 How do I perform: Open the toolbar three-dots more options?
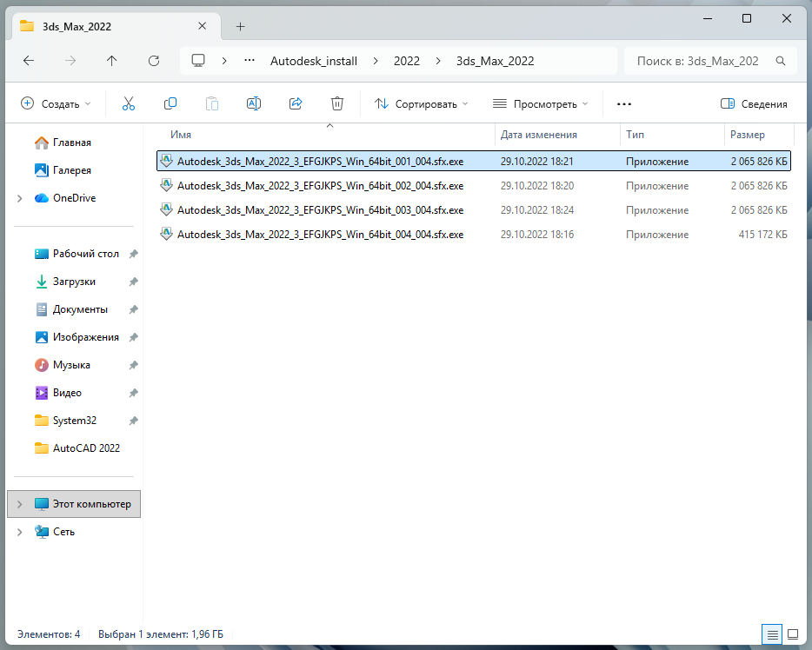click(x=624, y=104)
